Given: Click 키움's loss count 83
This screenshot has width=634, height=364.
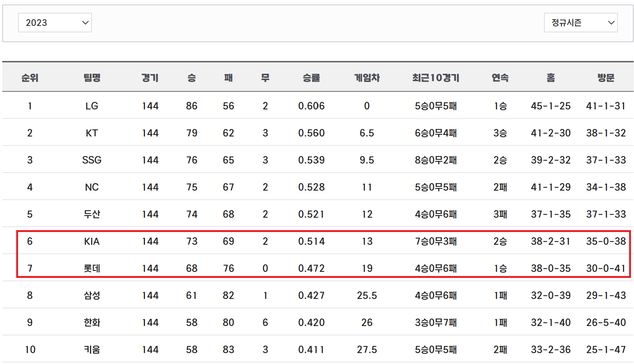Looking at the screenshot, I should pos(229,350).
